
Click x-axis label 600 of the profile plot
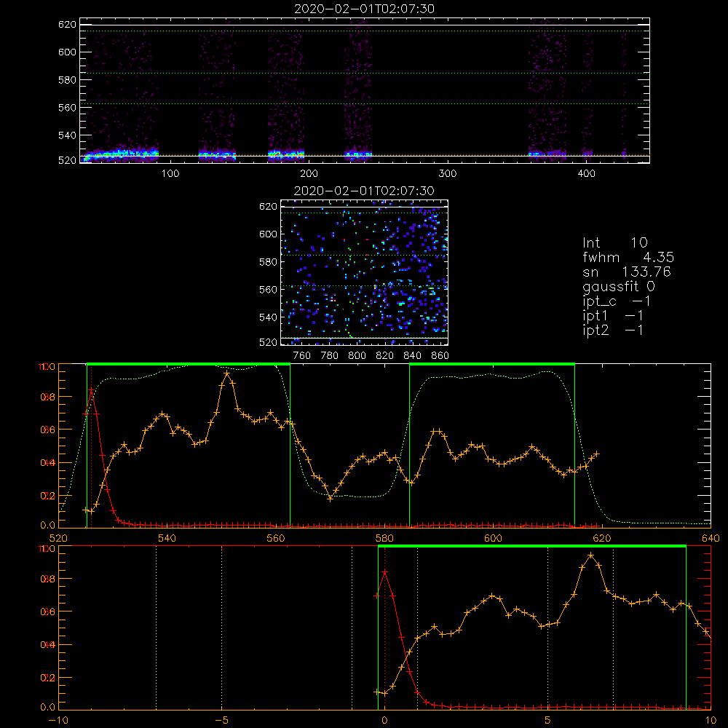pos(493,539)
